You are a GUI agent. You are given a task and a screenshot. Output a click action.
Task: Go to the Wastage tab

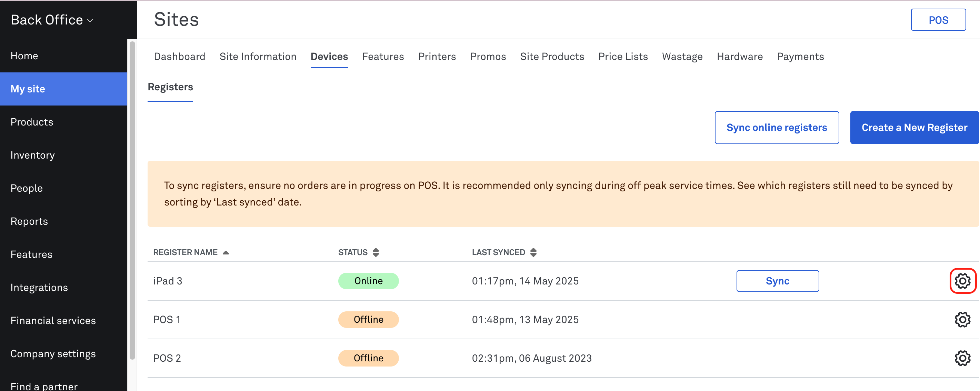(682, 56)
